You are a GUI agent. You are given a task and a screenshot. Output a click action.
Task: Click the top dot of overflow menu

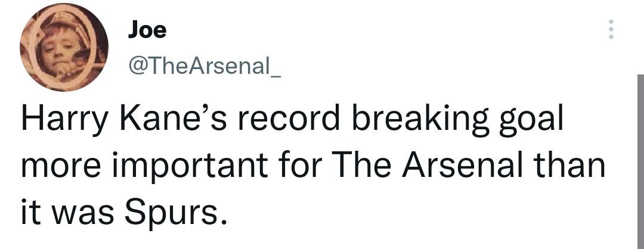(x=609, y=22)
